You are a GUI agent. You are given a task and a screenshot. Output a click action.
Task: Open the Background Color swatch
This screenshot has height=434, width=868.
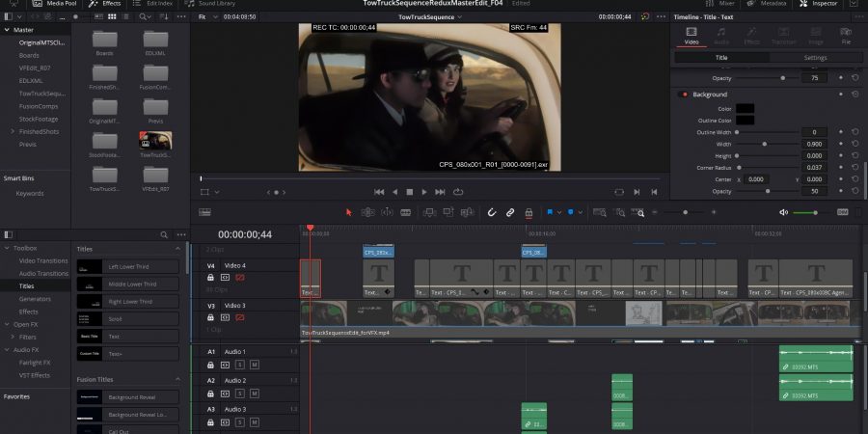745,108
